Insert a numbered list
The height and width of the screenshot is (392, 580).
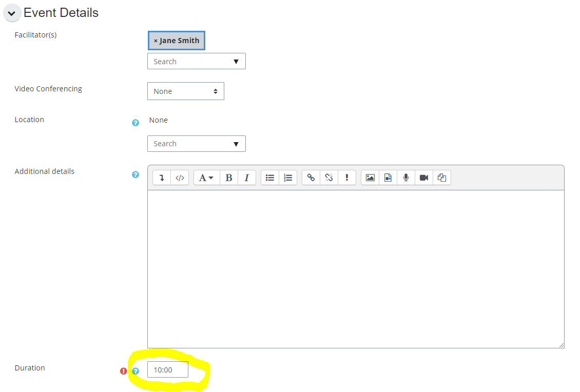click(x=288, y=178)
